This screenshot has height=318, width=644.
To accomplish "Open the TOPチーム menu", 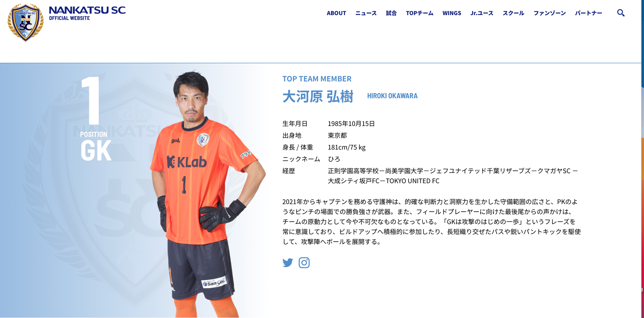I will click(419, 13).
